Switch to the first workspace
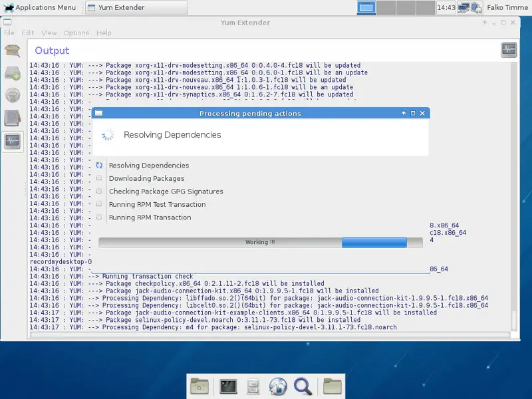 click(366, 7)
